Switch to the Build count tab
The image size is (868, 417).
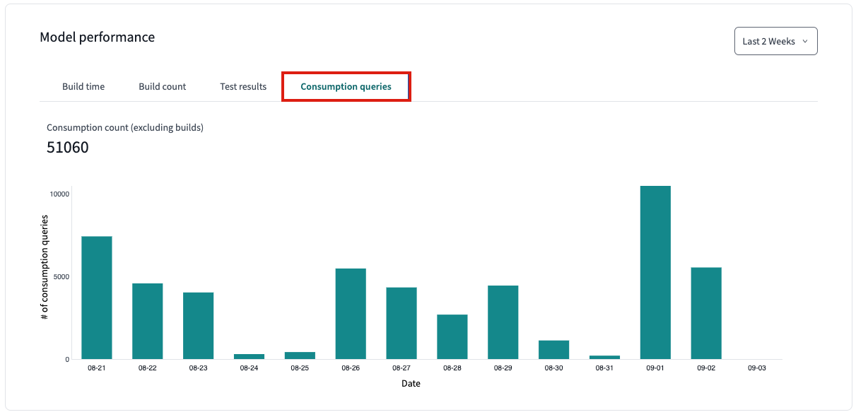coord(162,86)
